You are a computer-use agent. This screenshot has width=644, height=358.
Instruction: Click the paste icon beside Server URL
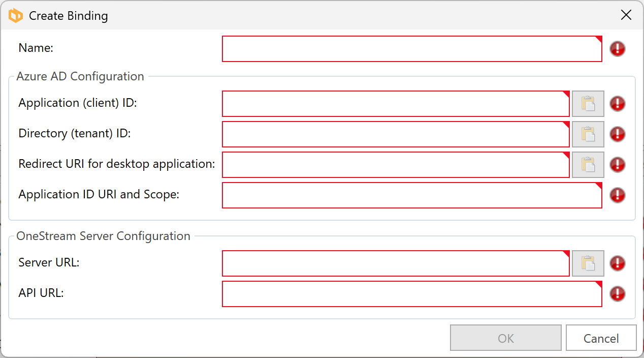588,263
